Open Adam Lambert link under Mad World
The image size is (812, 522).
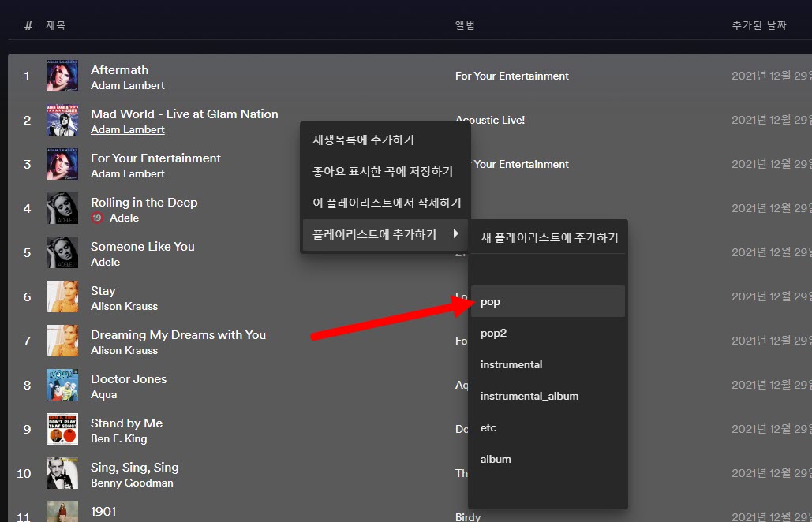click(127, 130)
